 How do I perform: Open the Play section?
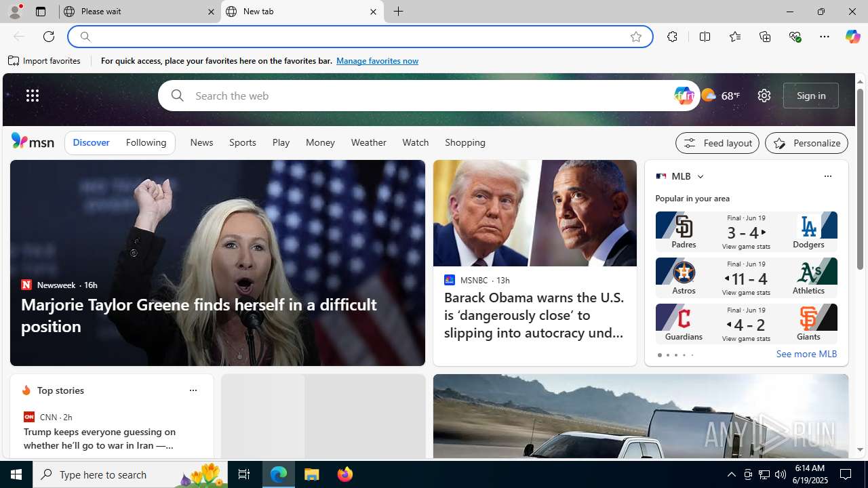coord(281,143)
